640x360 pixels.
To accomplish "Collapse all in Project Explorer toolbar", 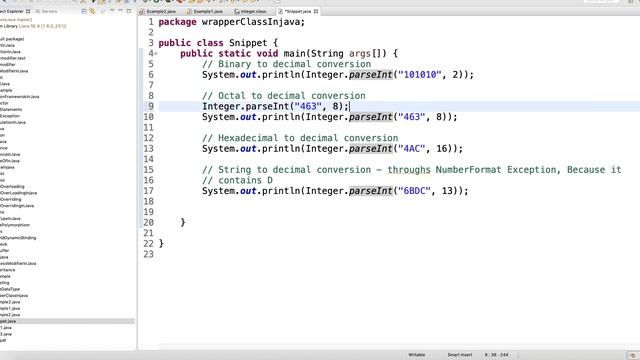I will (84, 11).
